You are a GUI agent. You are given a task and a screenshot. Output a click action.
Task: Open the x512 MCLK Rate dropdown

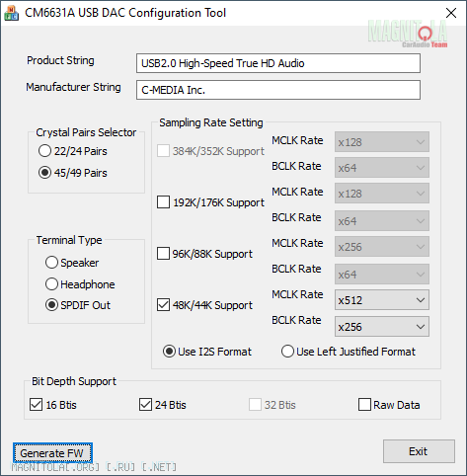pyautogui.click(x=382, y=300)
